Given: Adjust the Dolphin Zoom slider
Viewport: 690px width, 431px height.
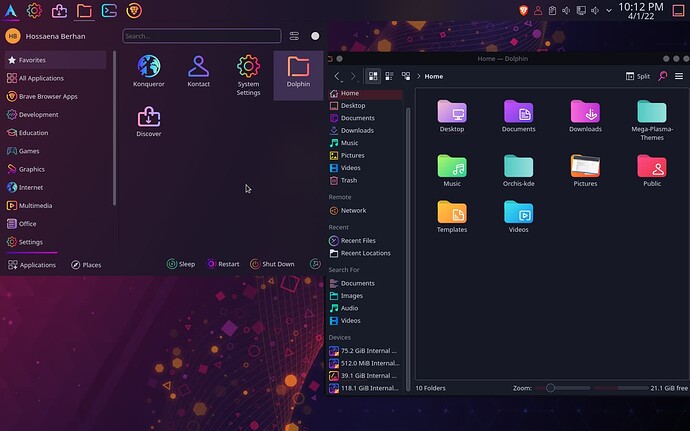Looking at the screenshot, I should (563, 388).
